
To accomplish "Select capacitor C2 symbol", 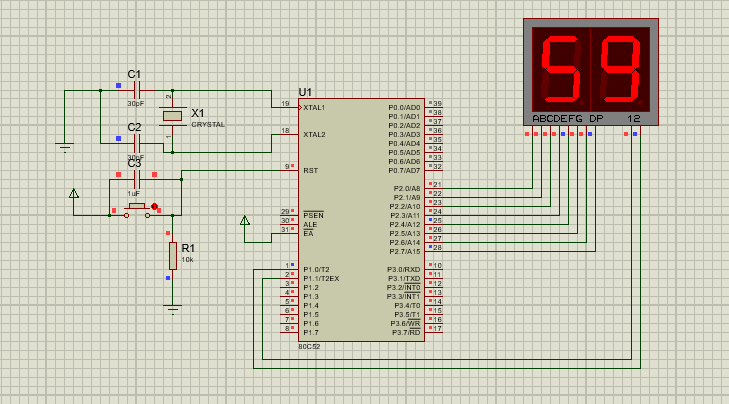I will click(x=137, y=143).
